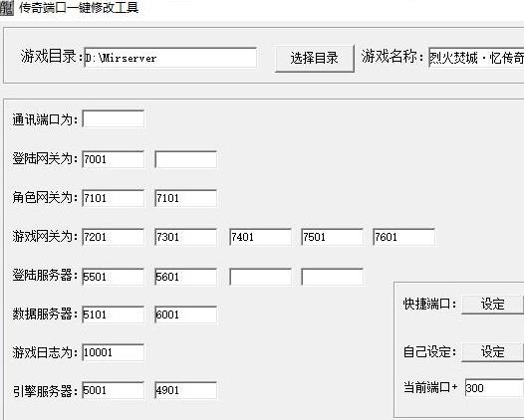
Task: Click the 游戏网关为 7201 field
Action: (114, 237)
